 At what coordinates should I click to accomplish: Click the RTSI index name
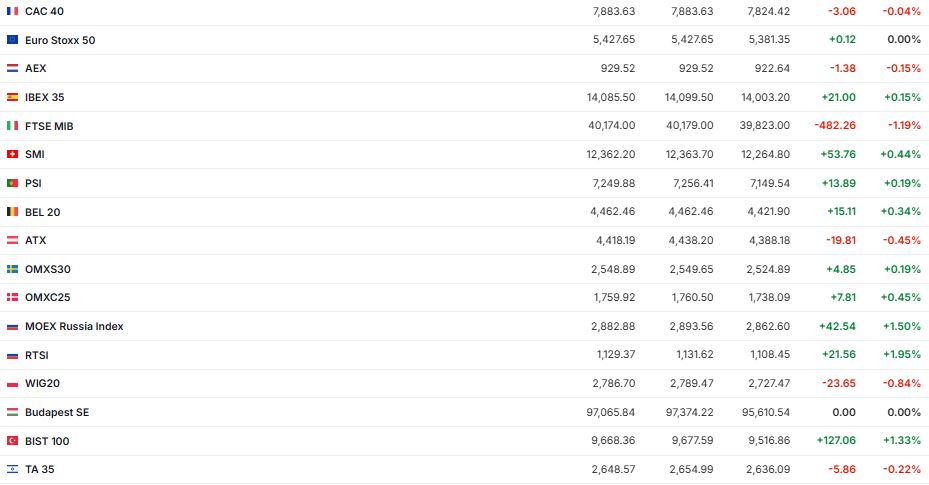coord(37,355)
